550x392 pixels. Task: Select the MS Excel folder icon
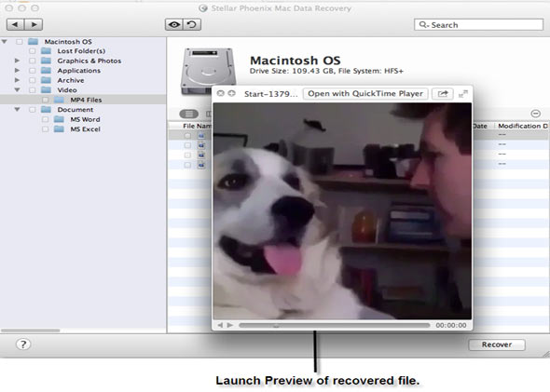pyautogui.click(x=59, y=129)
